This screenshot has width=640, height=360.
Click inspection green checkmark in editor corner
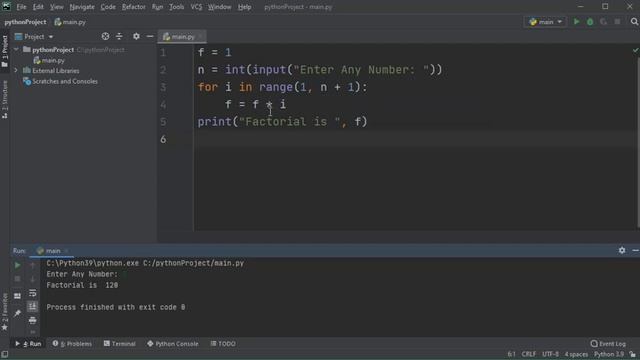point(636,50)
